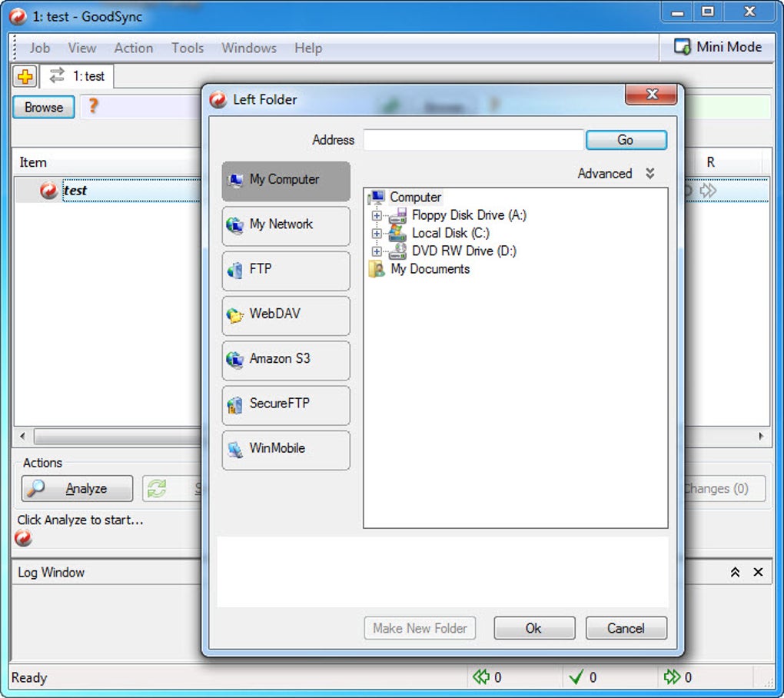Click Cancel in Left Folder dialog
Viewport: 784px width, 698px height.
pyautogui.click(x=626, y=628)
